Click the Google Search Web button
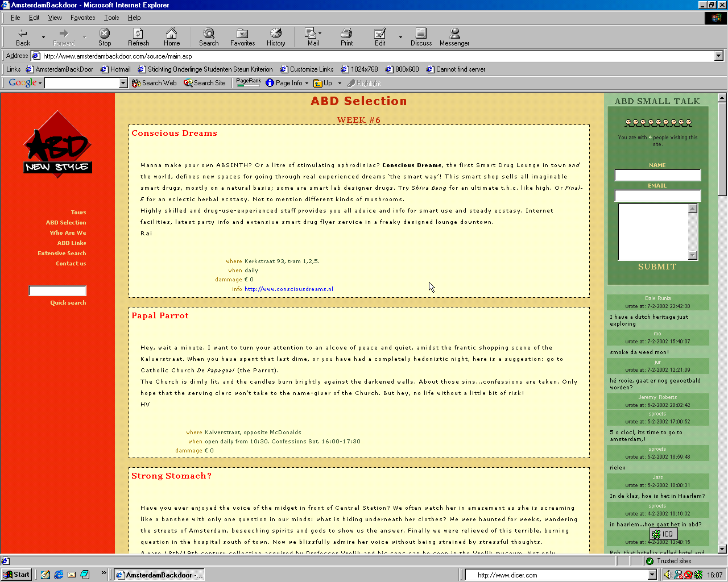Screen dimensions: 728x582 tap(154, 83)
